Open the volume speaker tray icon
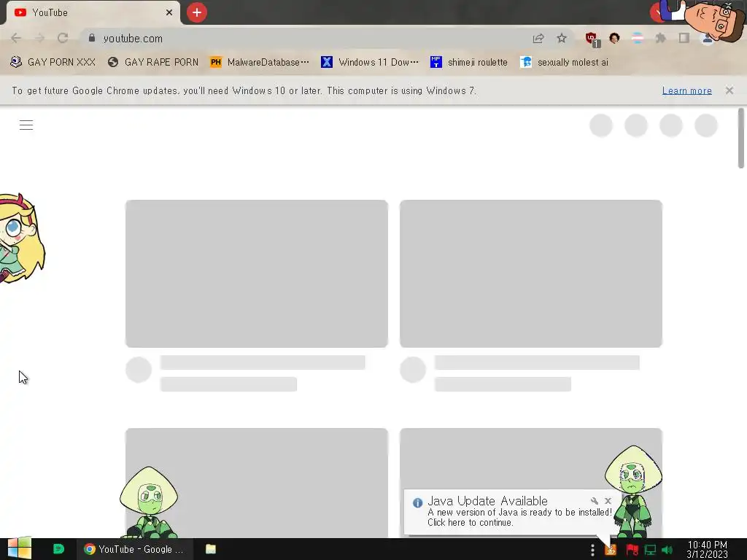747x560 pixels. point(667,550)
